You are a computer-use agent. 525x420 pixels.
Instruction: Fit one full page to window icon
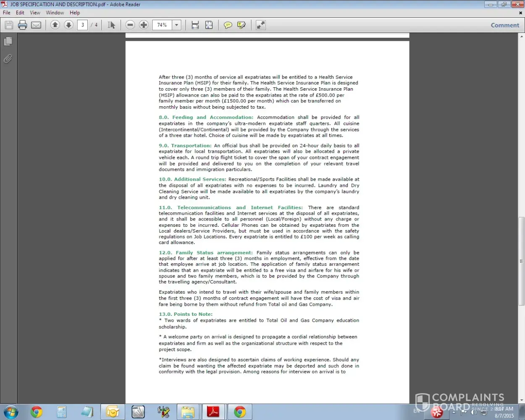point(209,25)
